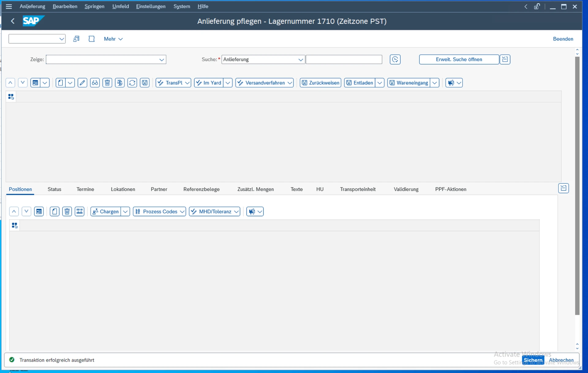Expand the Entladen dropdown arrow

tap(379, 83)
